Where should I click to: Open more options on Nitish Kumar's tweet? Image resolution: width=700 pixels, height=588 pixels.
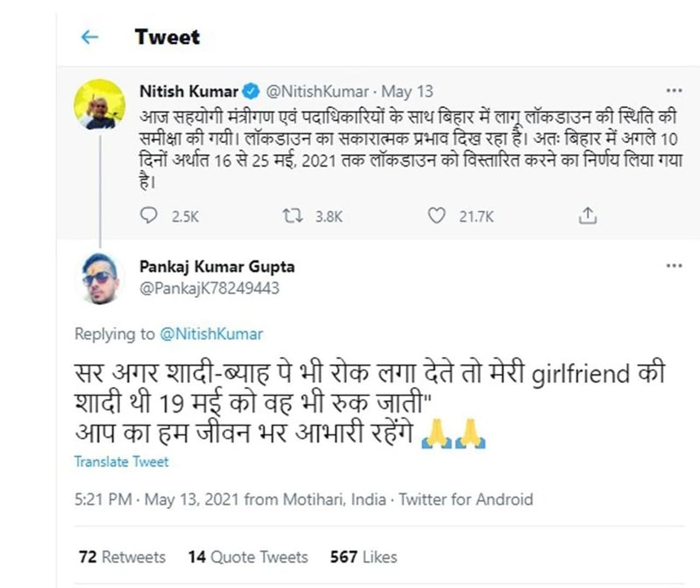click(x=674, y=91)
